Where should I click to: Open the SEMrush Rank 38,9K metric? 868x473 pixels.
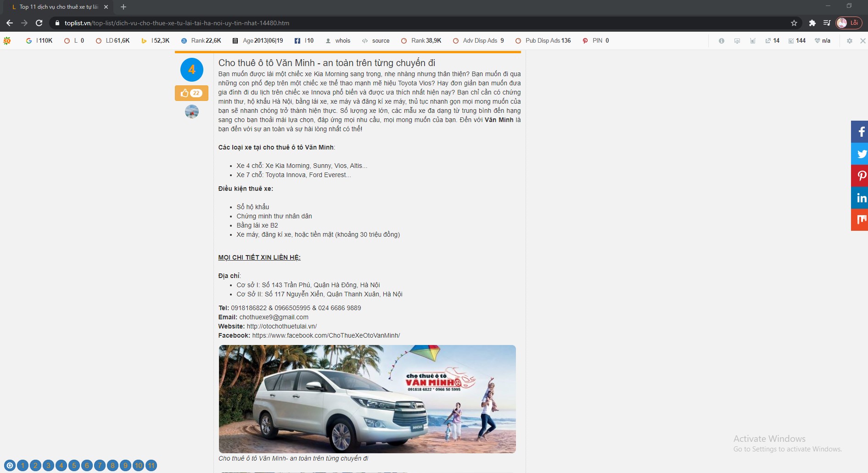(421, 41)
